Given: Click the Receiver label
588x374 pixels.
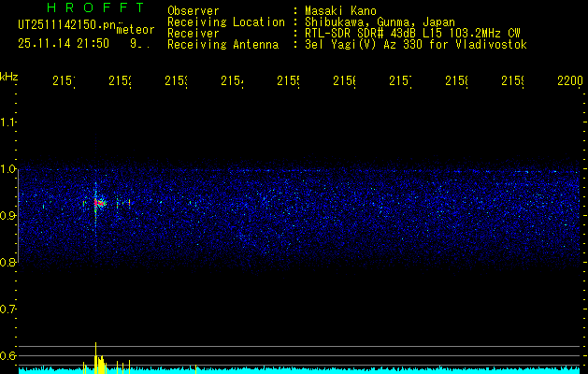Looking at the screenshot, I should tap(194, 34).
